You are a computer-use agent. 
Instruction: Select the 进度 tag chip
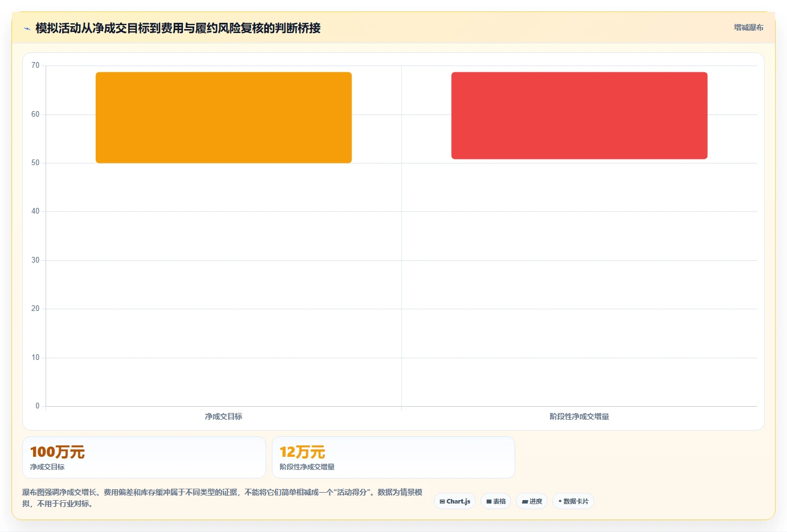(x=532, y=501)
